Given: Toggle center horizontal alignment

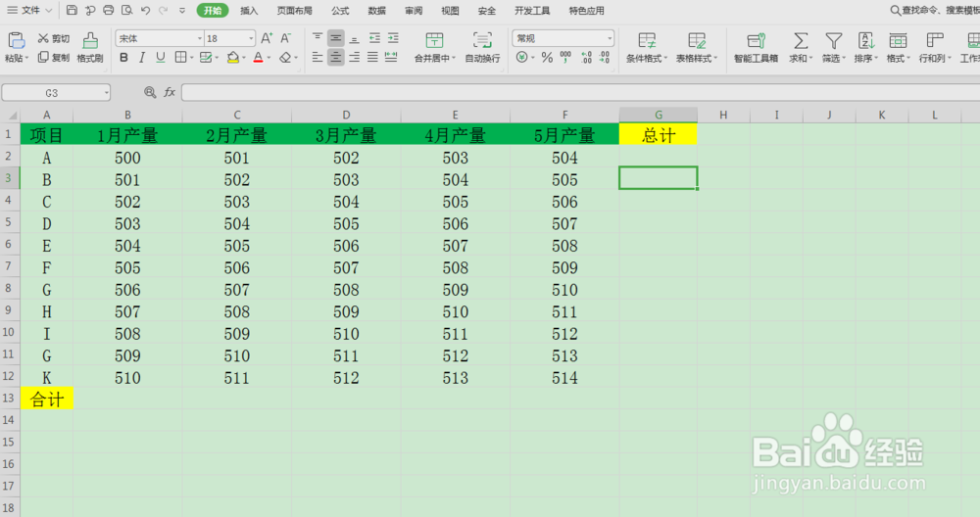Looking at the screenshot, I should (x=335, y=58).
